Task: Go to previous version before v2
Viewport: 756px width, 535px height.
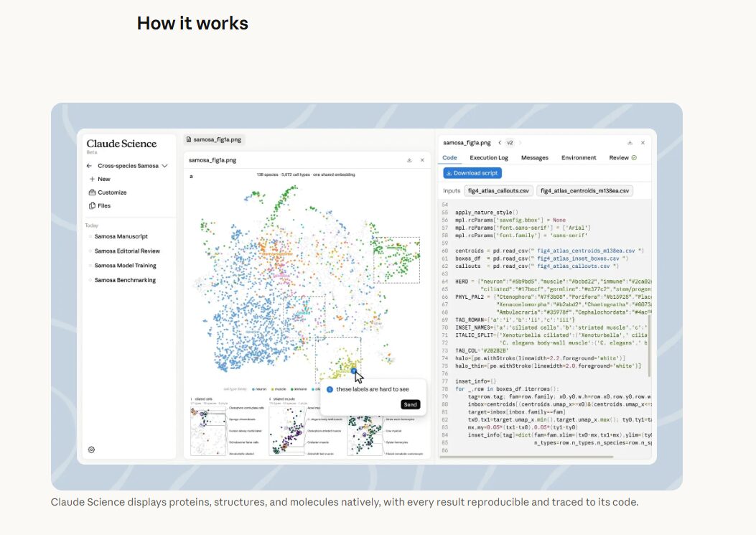Action: (500, 143)
